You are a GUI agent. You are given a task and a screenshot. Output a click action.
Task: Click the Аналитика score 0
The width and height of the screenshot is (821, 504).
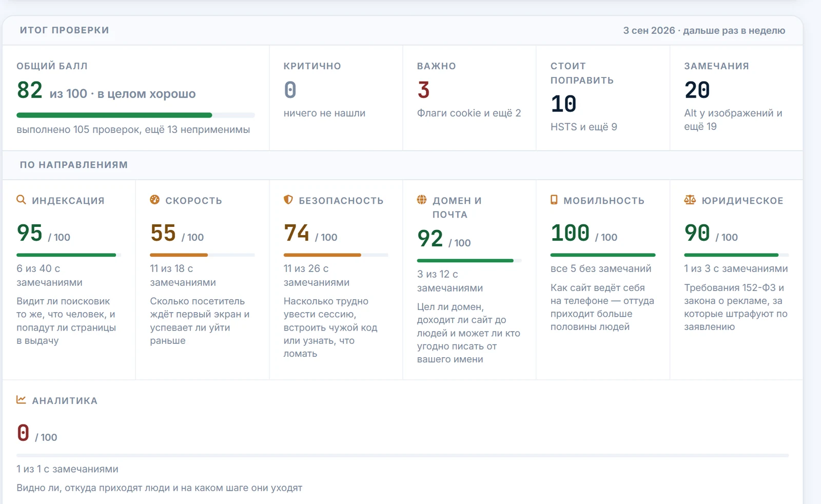[23, 433]
